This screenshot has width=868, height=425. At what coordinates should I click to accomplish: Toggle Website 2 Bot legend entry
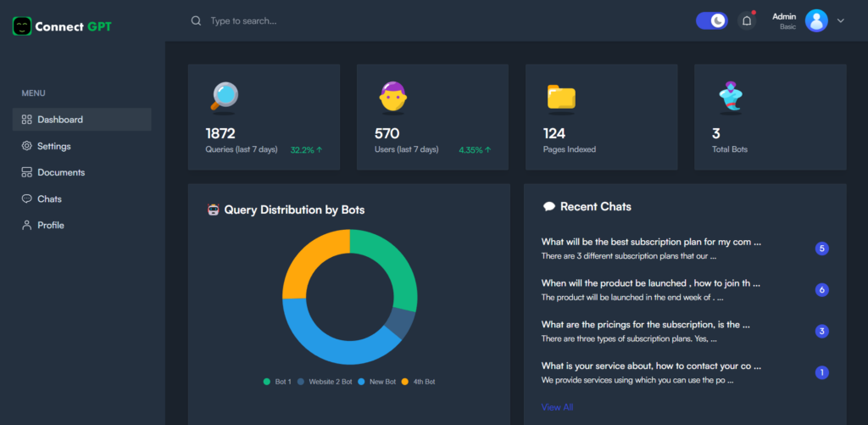coord(325,382)
